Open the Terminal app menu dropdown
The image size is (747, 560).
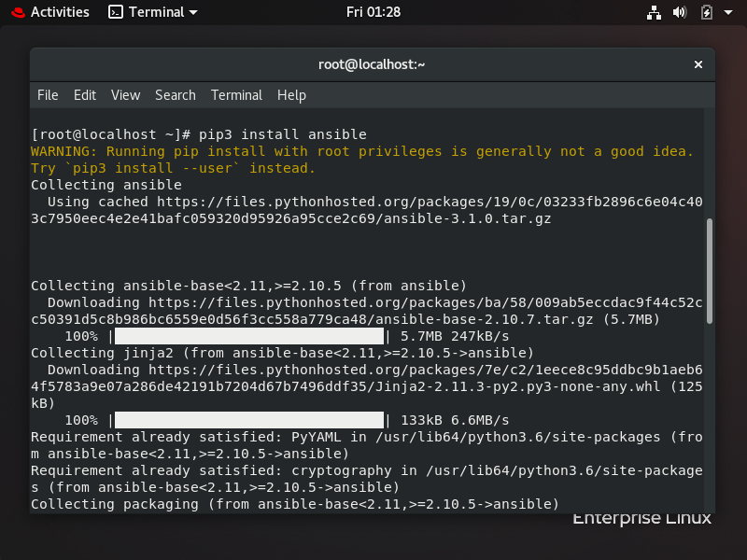click(152, 12)
